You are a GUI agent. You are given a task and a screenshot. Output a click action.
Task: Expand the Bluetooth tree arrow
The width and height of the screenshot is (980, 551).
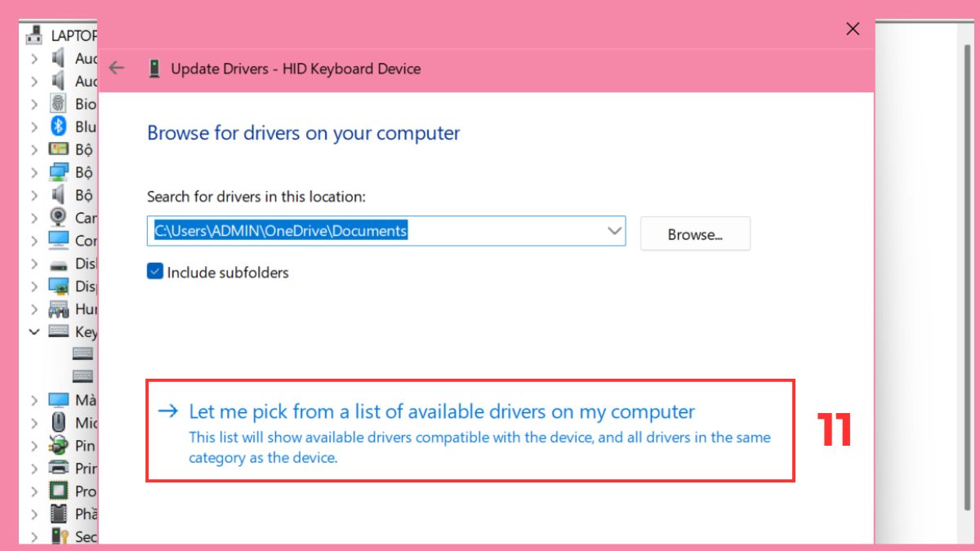[34, 127]
